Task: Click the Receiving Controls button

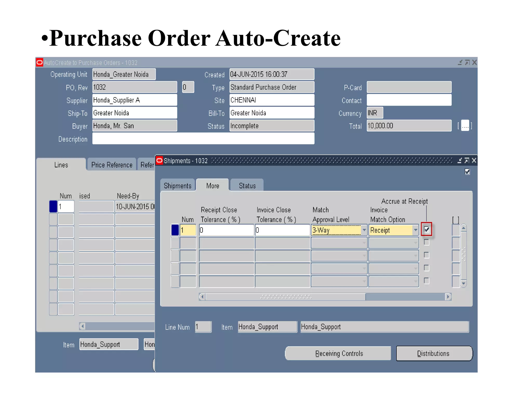Action: pos(338,353)
